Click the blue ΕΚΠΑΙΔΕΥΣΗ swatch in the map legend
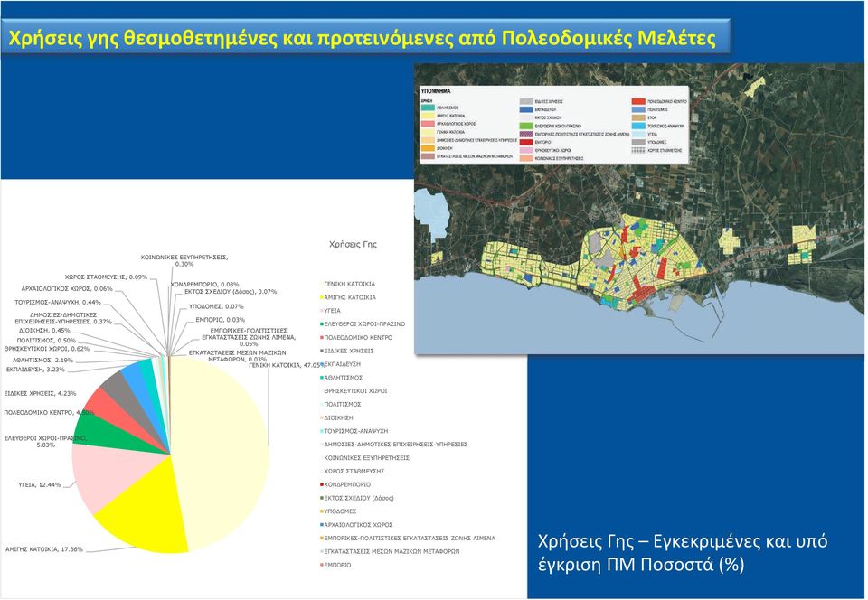 pos(526,110)
